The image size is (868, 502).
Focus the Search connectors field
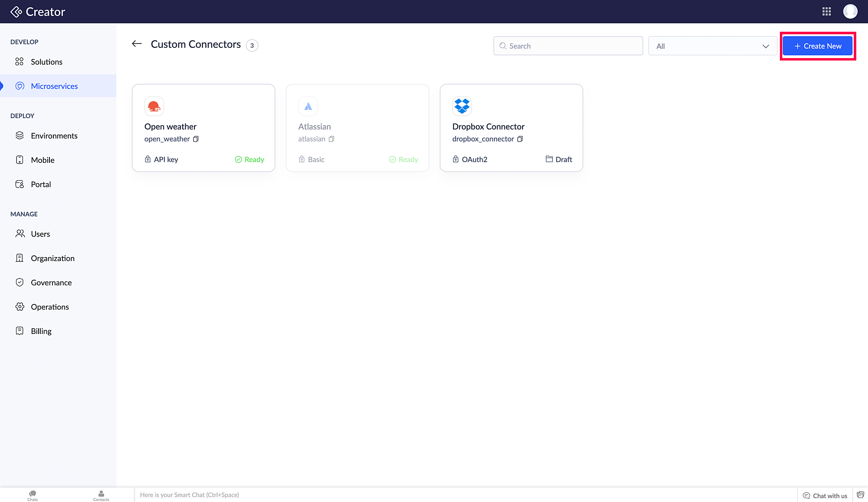click(x=568, y=46)
